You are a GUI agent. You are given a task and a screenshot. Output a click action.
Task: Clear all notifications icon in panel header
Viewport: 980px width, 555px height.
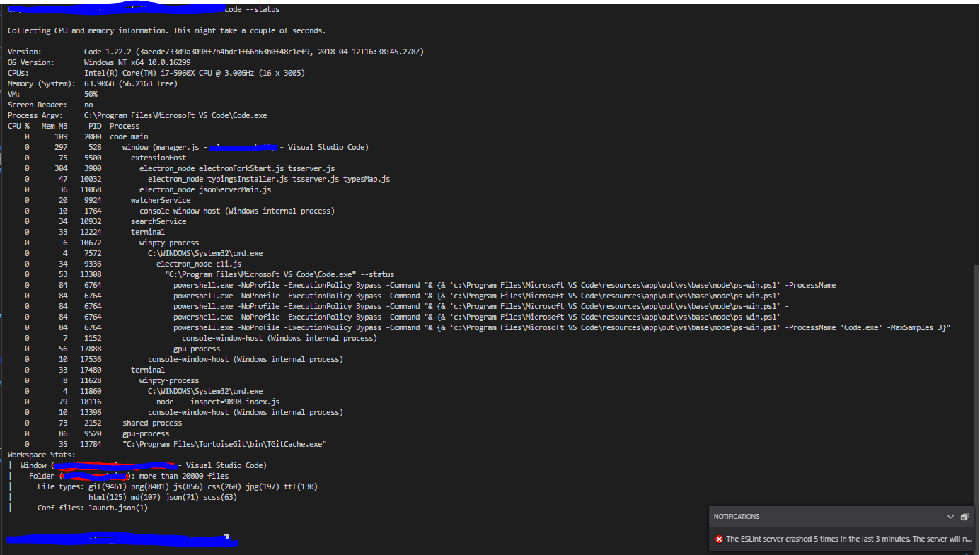(966, 517)
